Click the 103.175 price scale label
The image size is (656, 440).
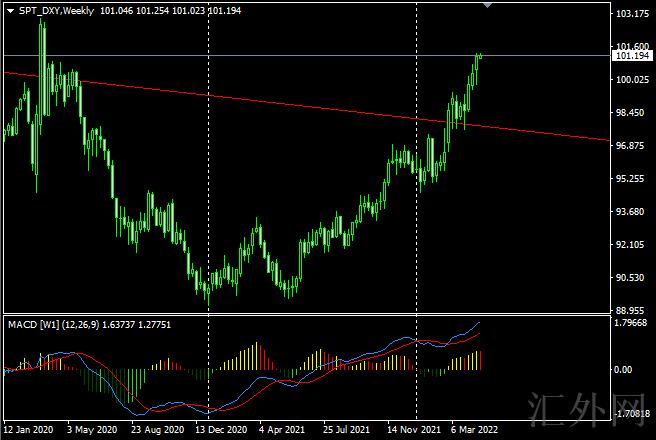point(631,14)
